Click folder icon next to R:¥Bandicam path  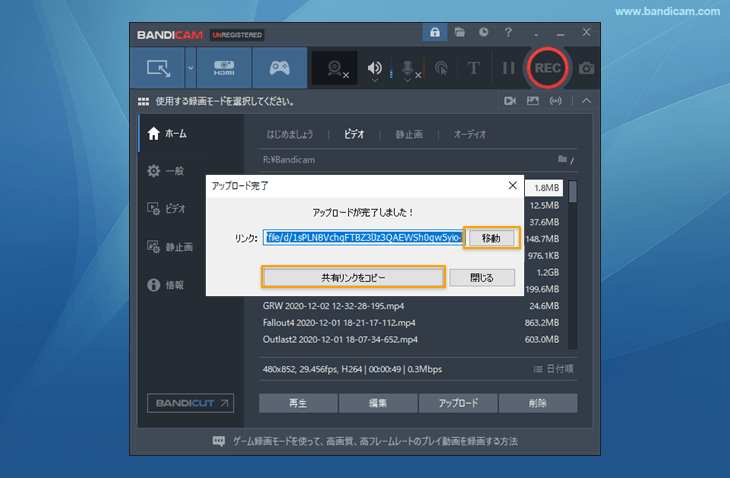click(x=562, y=159)
